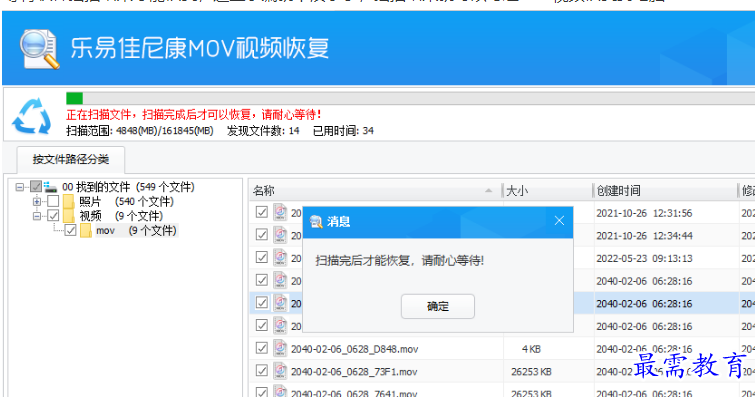Select the file name 2040-02-06_0628_D848.mov
755x397 pixels.
tap(354, 349)
